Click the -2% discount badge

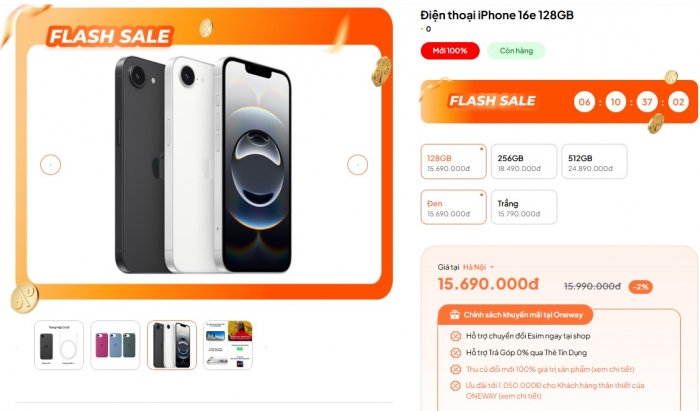tap(641, 286)
